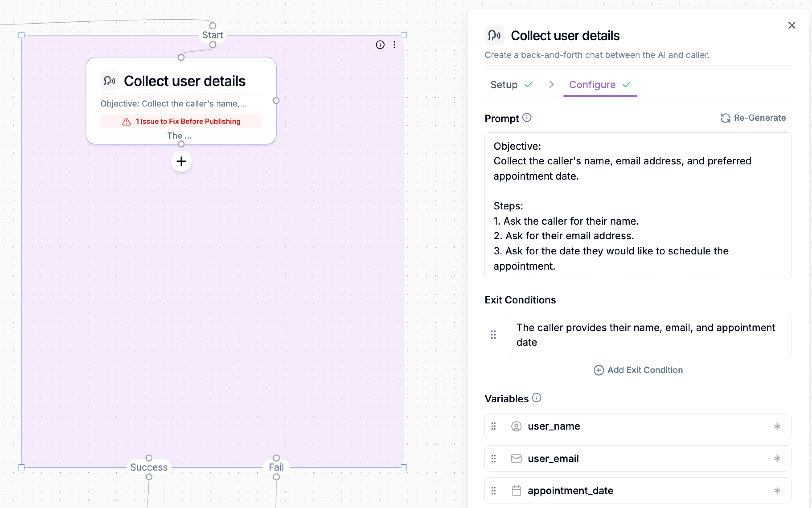Image resolution: width=812 pixels, height=508 pixels.
Task: Switch to the Setup tab
Action: click(504, 85)
